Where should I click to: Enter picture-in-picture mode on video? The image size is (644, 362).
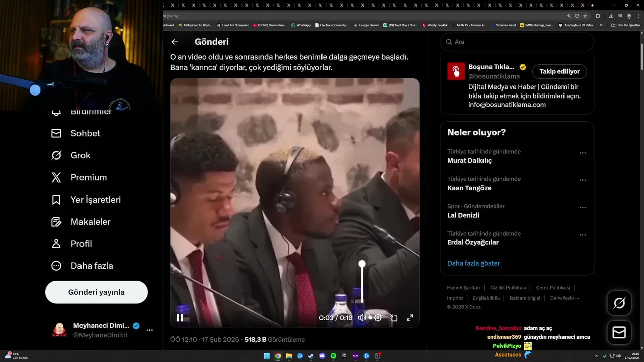click(394, 317)
